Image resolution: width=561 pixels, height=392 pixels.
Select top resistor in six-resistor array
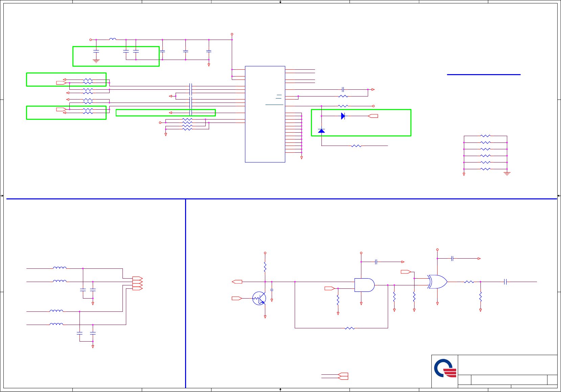486,136
